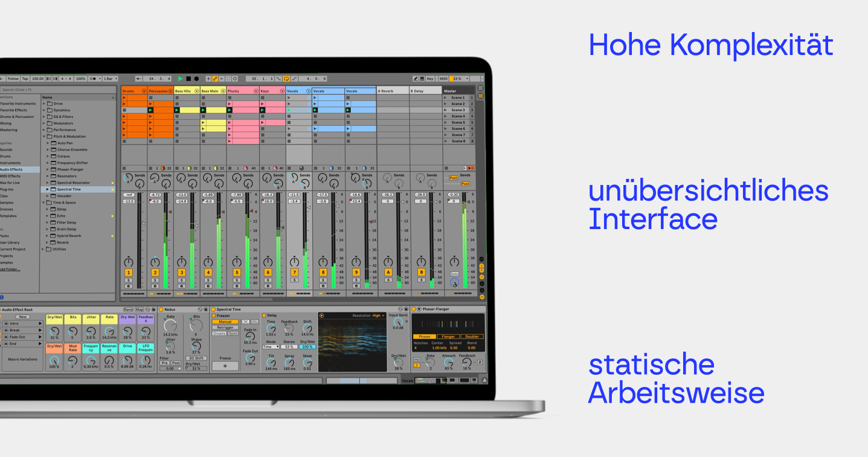Enable Key Map Mode with the Key button

[430, 79]
